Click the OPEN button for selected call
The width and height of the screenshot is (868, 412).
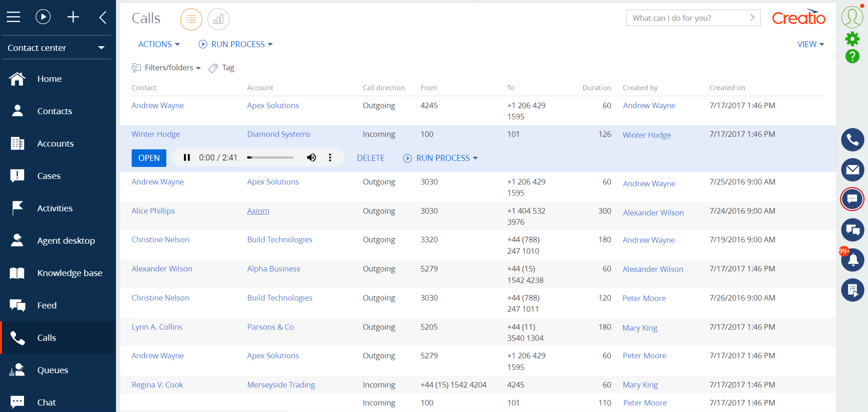[x=149, y=158]
